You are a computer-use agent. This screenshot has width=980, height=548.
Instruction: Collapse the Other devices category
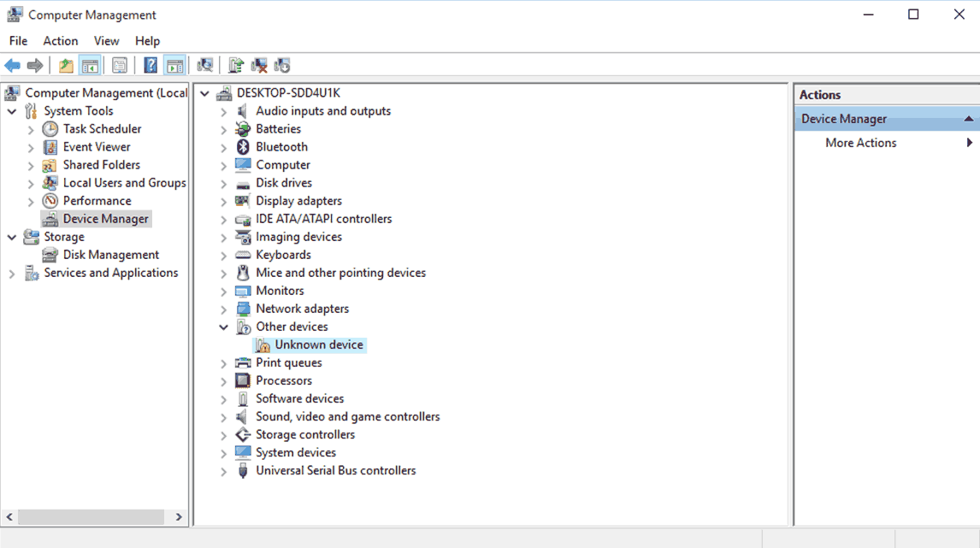[223, 327]
